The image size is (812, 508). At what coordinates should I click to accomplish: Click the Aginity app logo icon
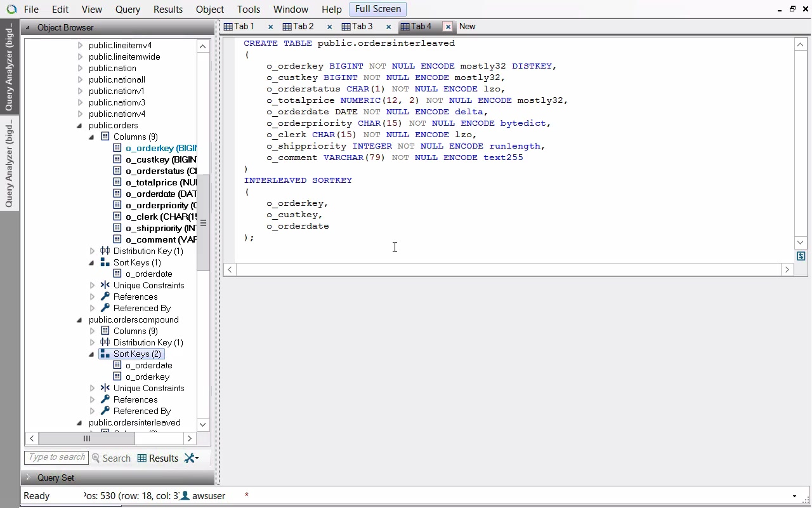[x=11, y=10]
